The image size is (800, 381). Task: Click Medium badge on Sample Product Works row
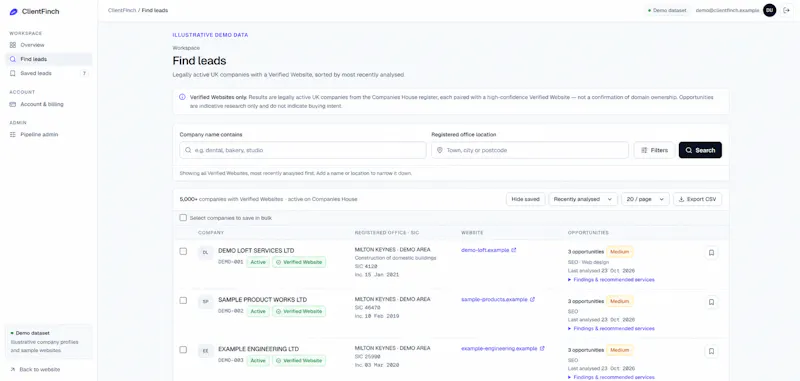[620, 301]
